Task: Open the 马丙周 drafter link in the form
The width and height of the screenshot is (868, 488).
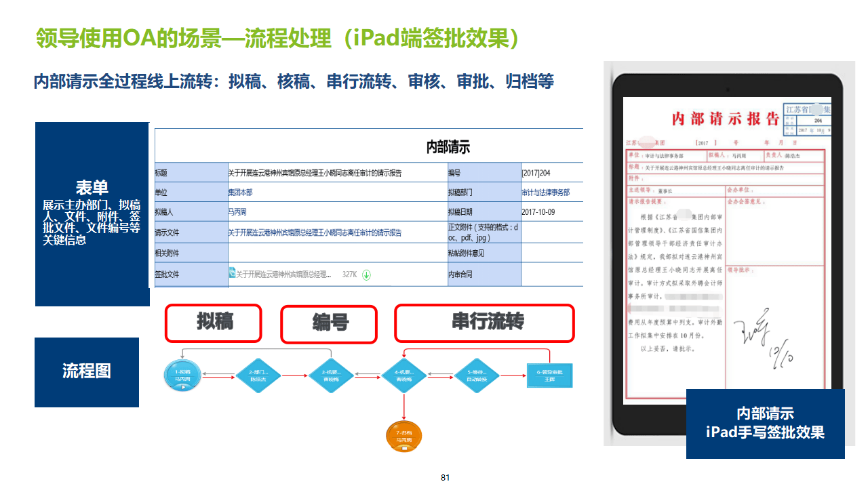Action: (x=239, y=213)
